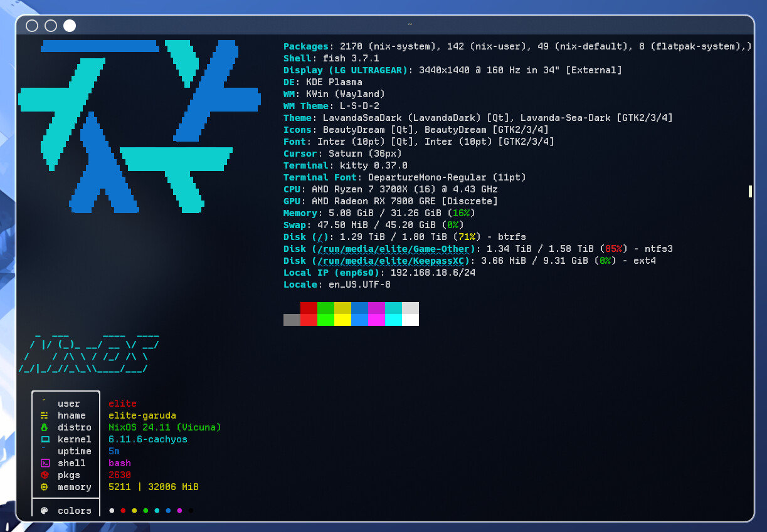The height and width of the screenshot is (532, 767).
Task: Click the blue dot in the colors row
Action: [168, 511]
